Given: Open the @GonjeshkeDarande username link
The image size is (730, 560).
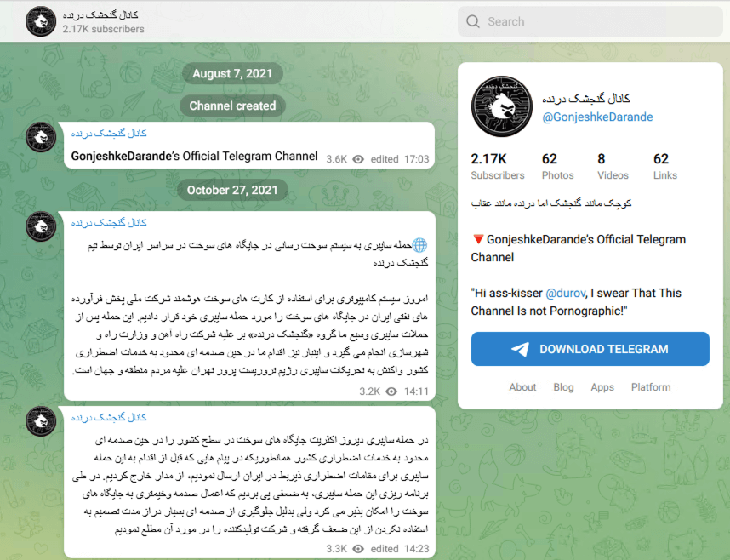Looking at the screenshot, I should coord(597,117).
